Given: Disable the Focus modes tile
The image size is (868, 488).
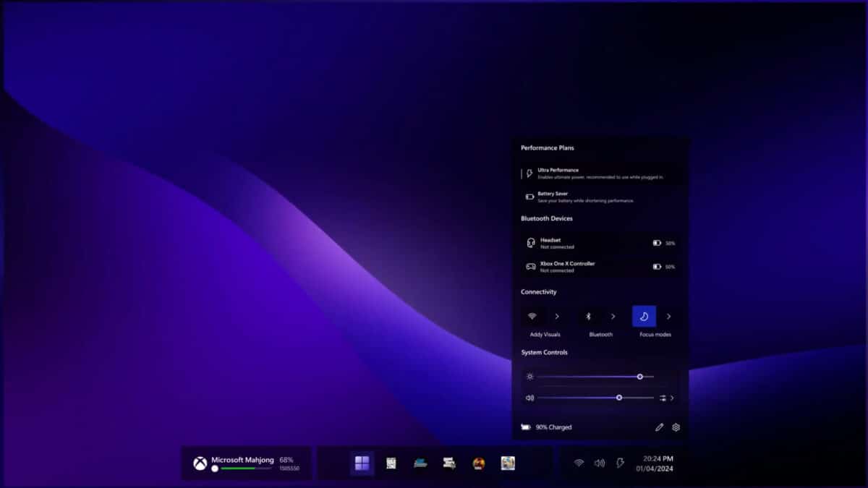Looking at the screenshot, I should [644, 316].
